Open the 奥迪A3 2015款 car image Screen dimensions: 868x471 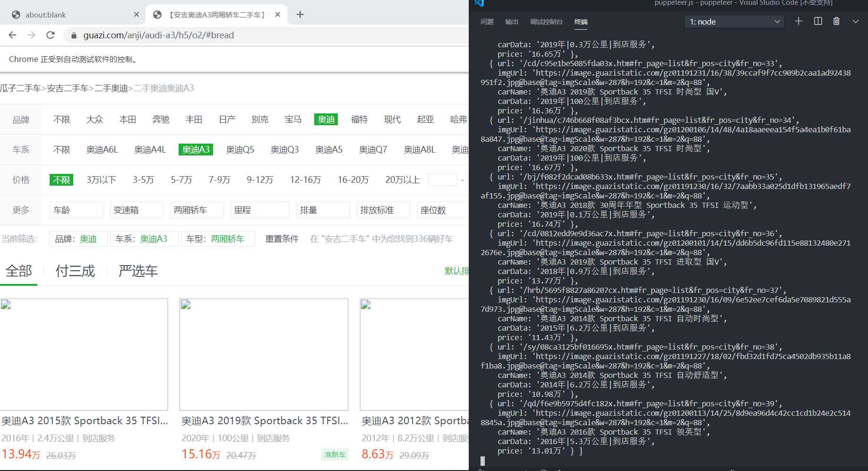point(84,354)
